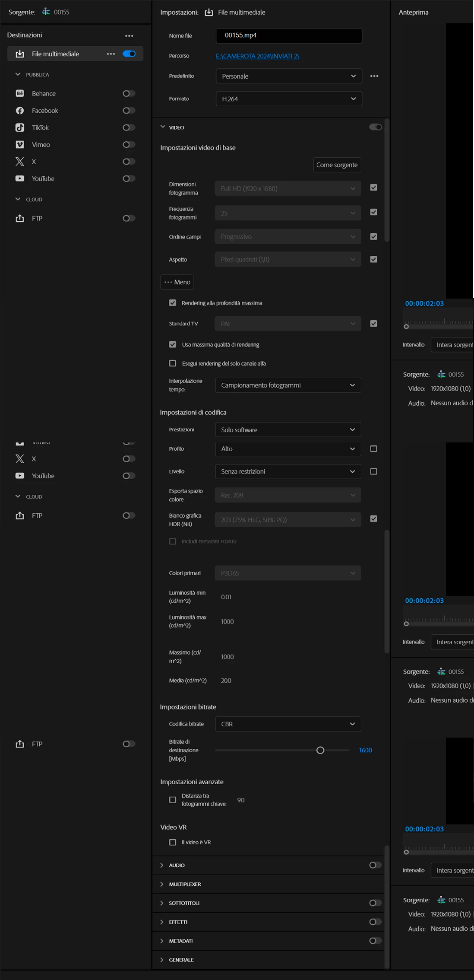Click the export icon next to Impostazioni header
474x980 pixels.
pos(209,12)
